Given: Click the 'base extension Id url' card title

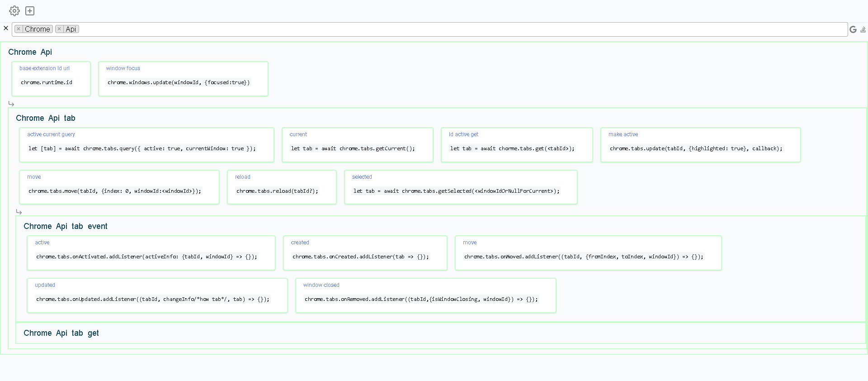Looking at the screenshot, I should [44, 68].
